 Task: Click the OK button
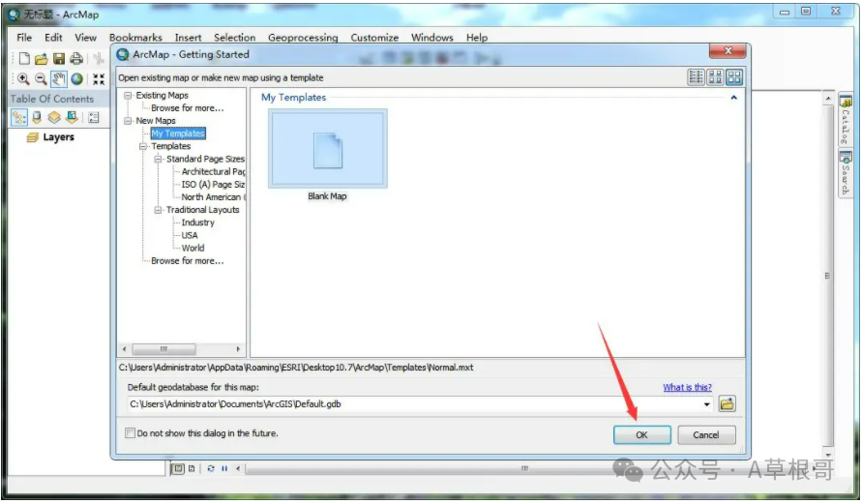tap(641, 434)
